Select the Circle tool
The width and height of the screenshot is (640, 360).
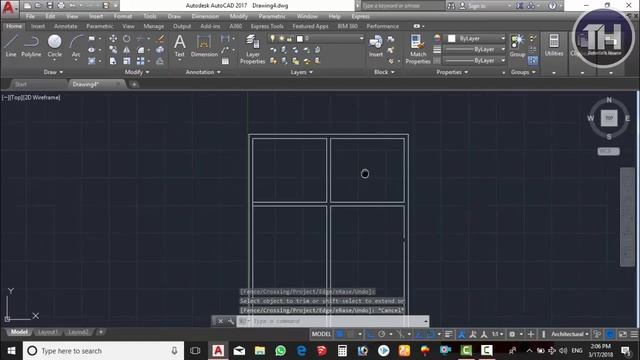tap(54, 45)
